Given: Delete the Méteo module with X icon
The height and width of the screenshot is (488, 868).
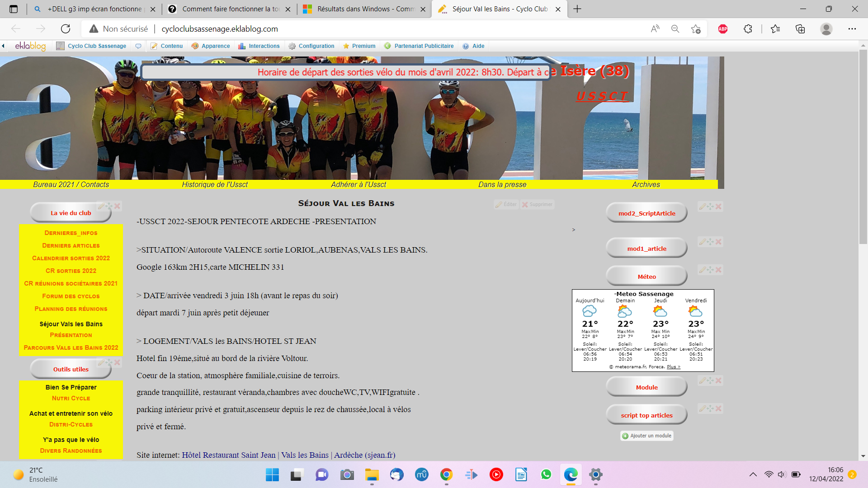Looking at the screenshot, I should [718, 270].
